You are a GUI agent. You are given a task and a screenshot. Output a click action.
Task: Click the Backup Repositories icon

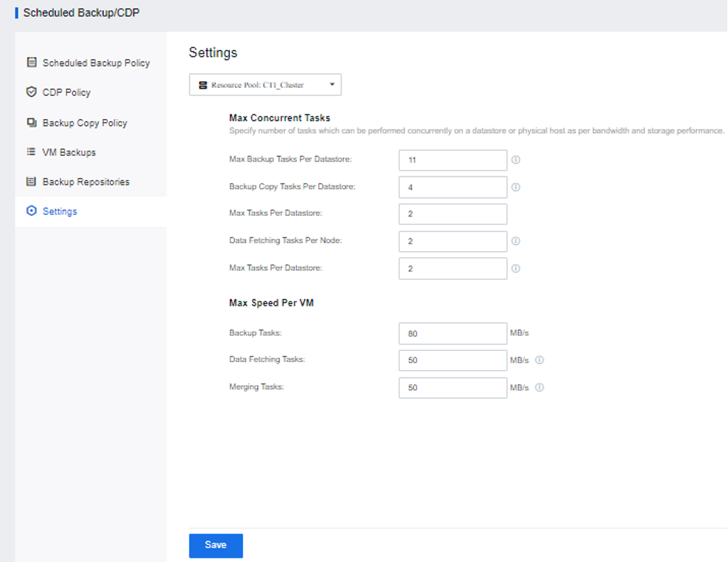tap(31, 182)
